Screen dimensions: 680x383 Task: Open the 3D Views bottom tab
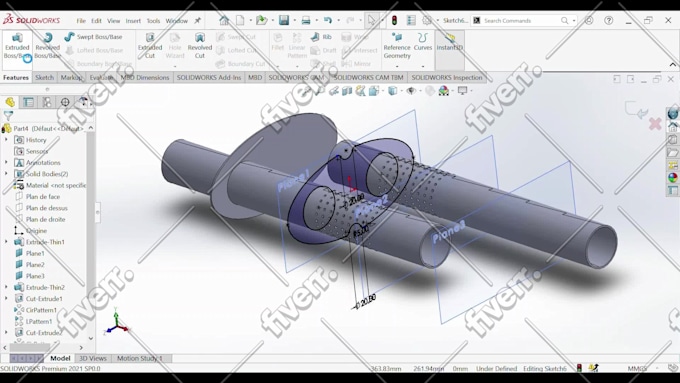click(x=93, y=358)
